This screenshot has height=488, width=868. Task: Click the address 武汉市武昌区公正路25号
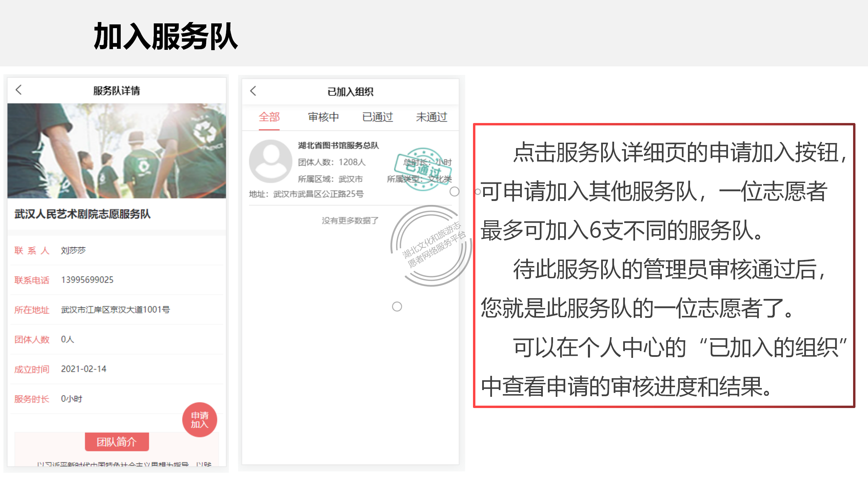(x=318, y=194)
